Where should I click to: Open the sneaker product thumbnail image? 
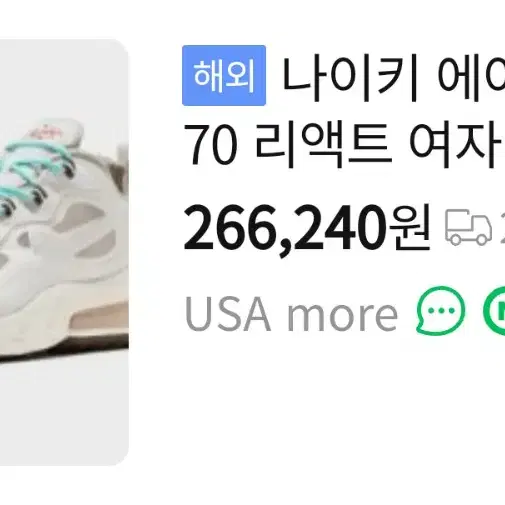coord(64,252)
